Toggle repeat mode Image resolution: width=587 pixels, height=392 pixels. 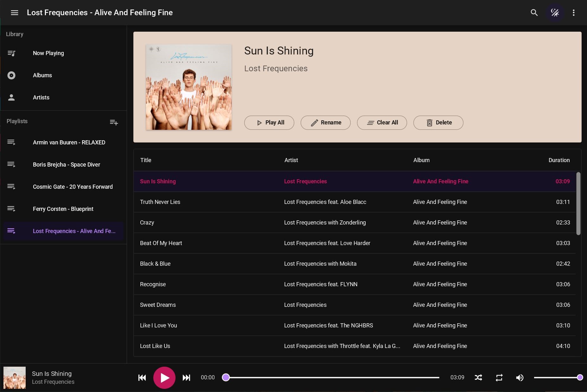pyautogui.click(x=499, y=377)
